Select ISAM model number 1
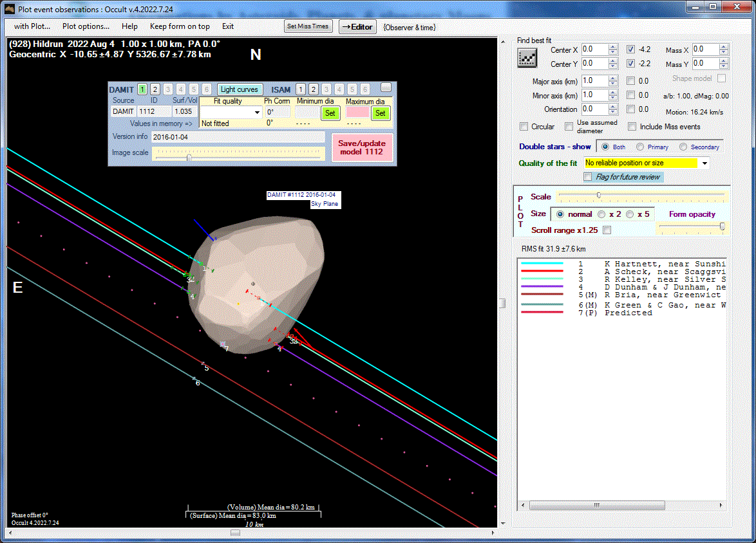This screenshot has height=543, width=756. 300,89
